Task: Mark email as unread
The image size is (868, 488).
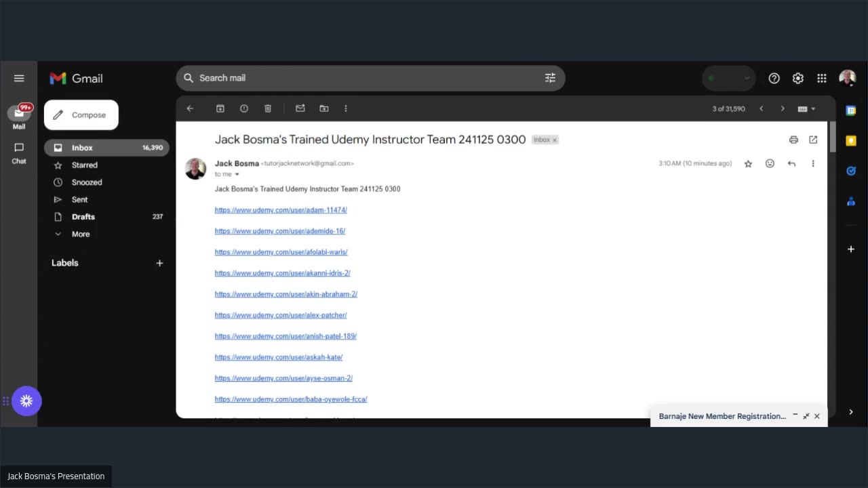Action: (300, 108)
